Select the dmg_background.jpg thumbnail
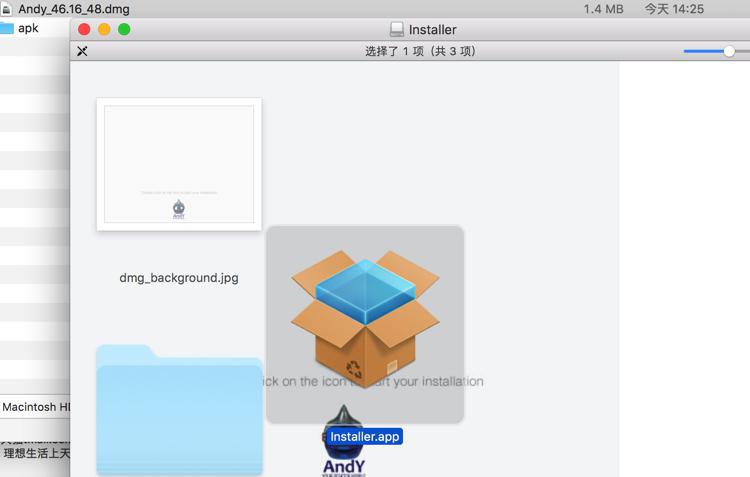The height and width of the screenshot is (477, 750). click(x=179, y=164)
